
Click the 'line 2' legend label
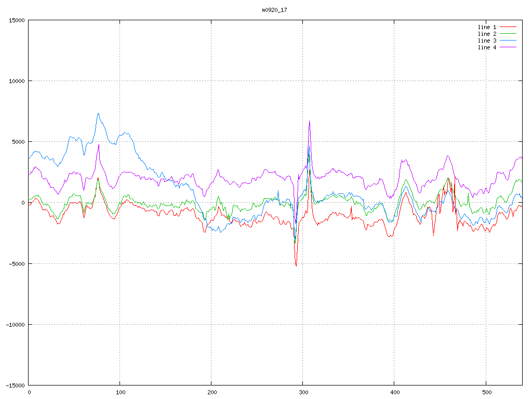tap(487, 34)
